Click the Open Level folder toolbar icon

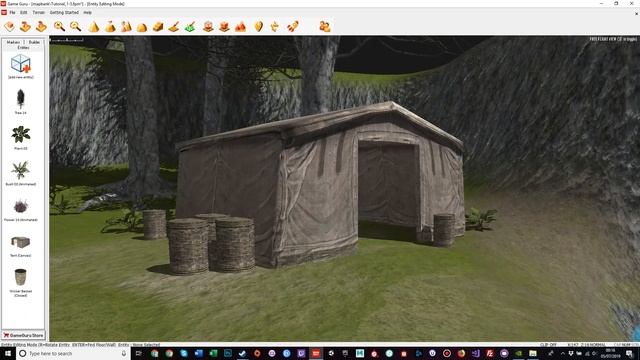(x=25, y=27)
